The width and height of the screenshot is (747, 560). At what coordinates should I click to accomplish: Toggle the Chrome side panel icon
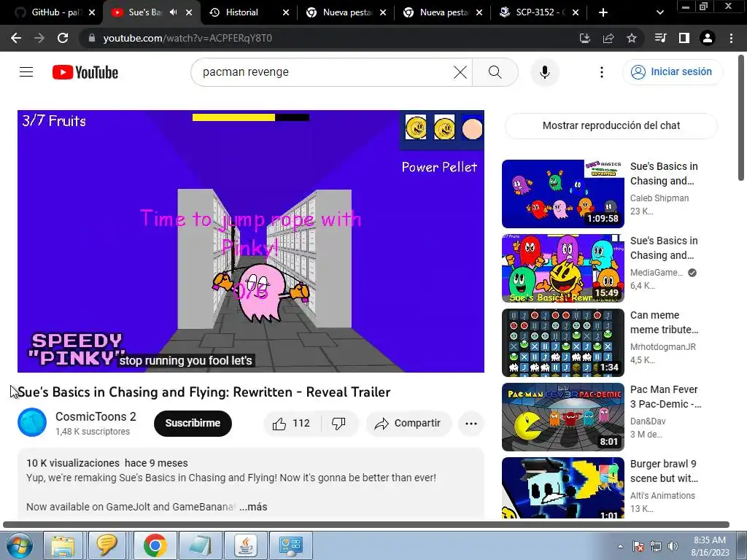(x=684, y=38)
